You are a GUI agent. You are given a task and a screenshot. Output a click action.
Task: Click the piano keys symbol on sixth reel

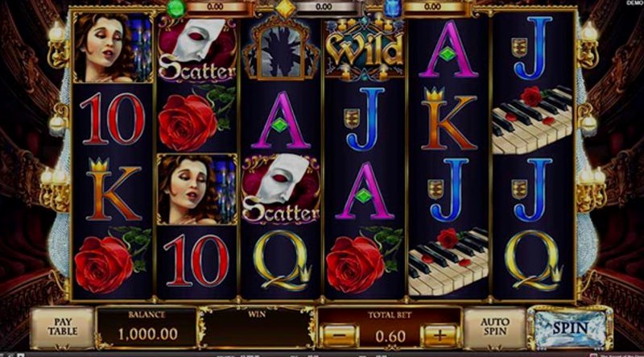pyautogui.click(x=533, y=119)
